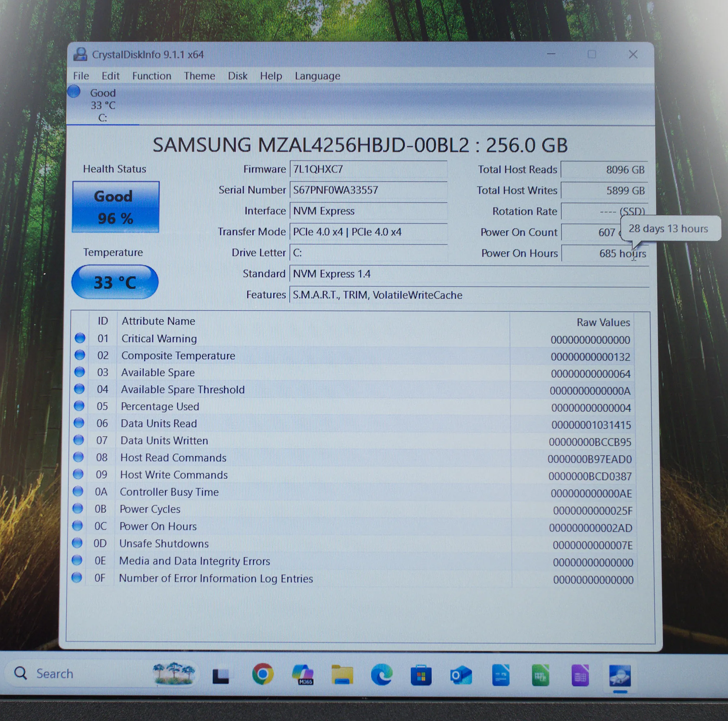Click Microsoft 365 Copilot taskbar icon
The height and width of the screenshot is (721, 728).
point(303,674)
